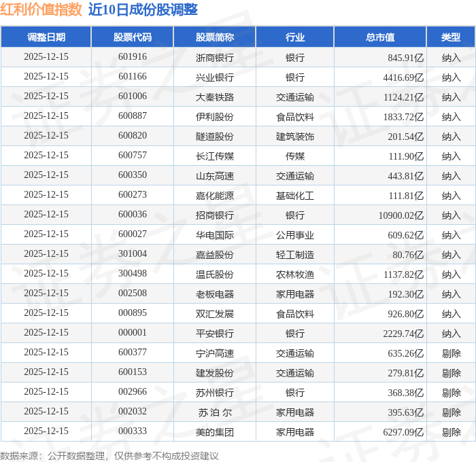Viewport: 476px width, 462px height.
Task: Click the 调整日期 column header
Action: 46,37
